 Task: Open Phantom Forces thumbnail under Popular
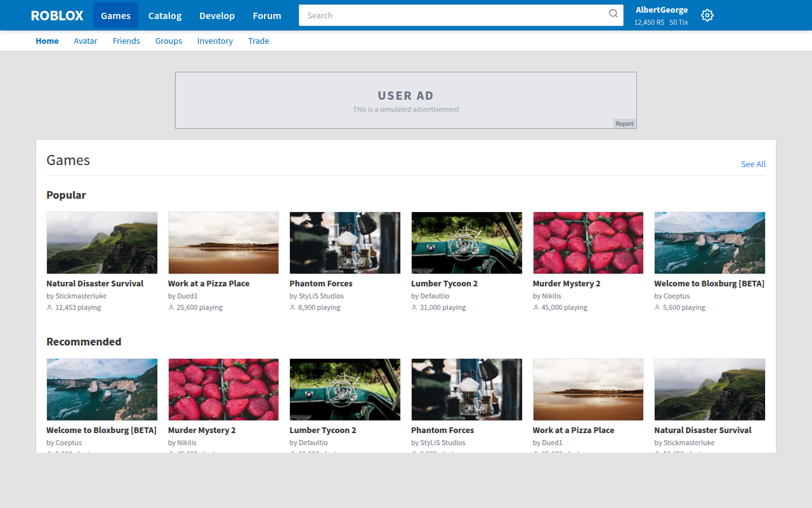(x=345, y=243)
